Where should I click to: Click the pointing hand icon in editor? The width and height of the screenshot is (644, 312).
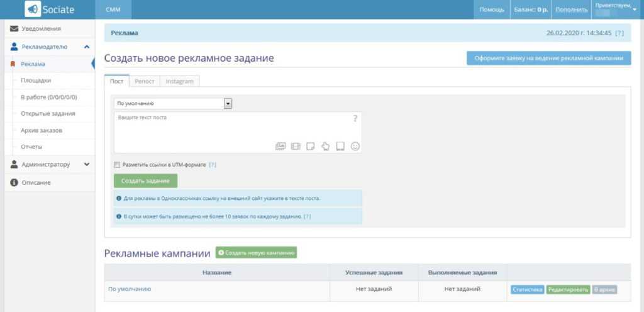(325, 147)
